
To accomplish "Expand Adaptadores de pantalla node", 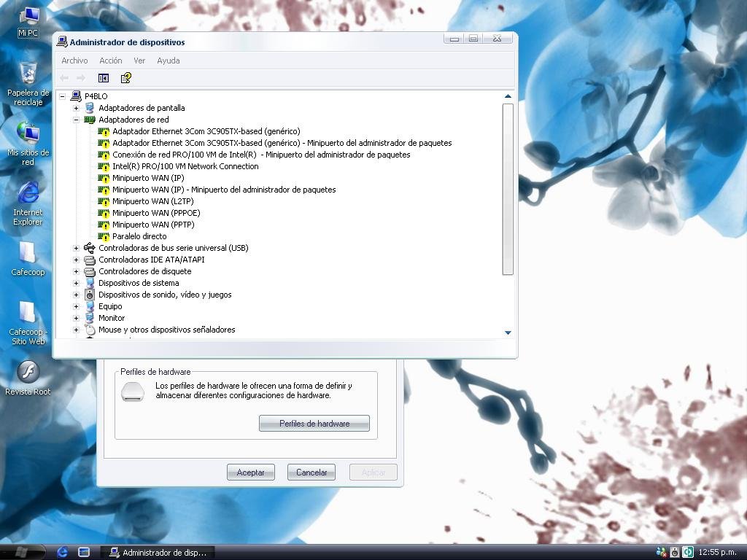I will pos(76,108).
